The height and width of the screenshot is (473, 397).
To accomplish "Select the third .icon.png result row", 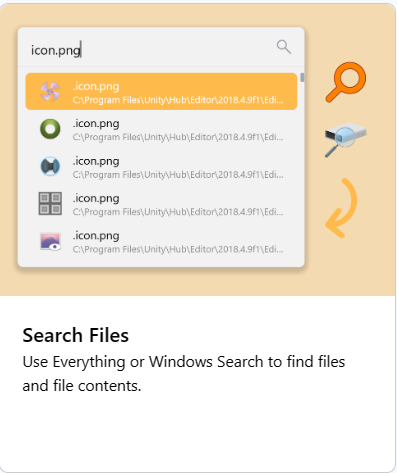I will (161, 166).
